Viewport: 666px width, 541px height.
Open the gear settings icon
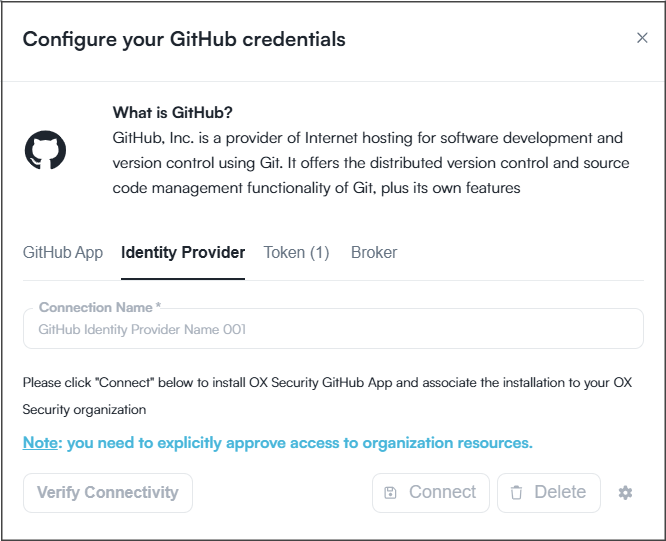[x=625, y=493]
